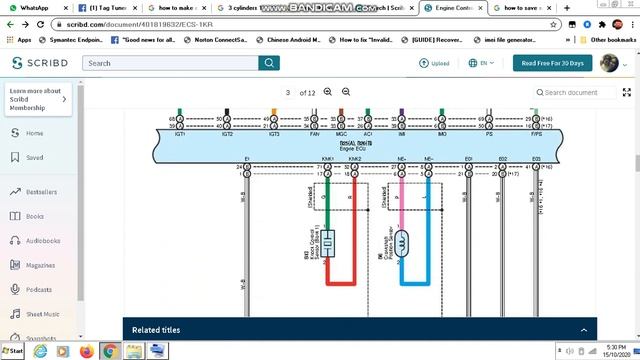Click the sidebar vertical scrollbar
640x360 pixels.
click(x=80, y=192)
